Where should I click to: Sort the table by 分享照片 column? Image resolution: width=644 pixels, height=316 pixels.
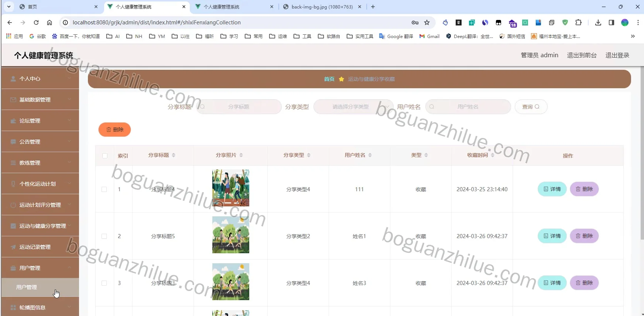(x=241, y=155)
